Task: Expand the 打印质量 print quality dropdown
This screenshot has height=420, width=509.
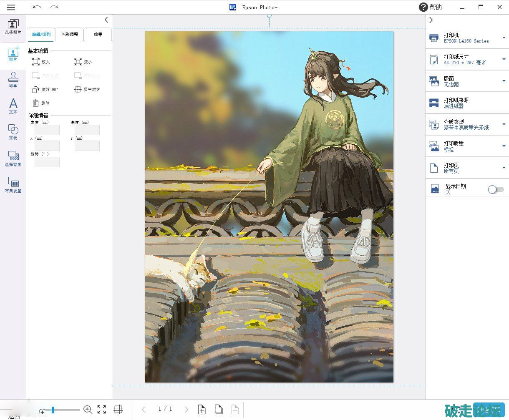Action: (504, 146)
